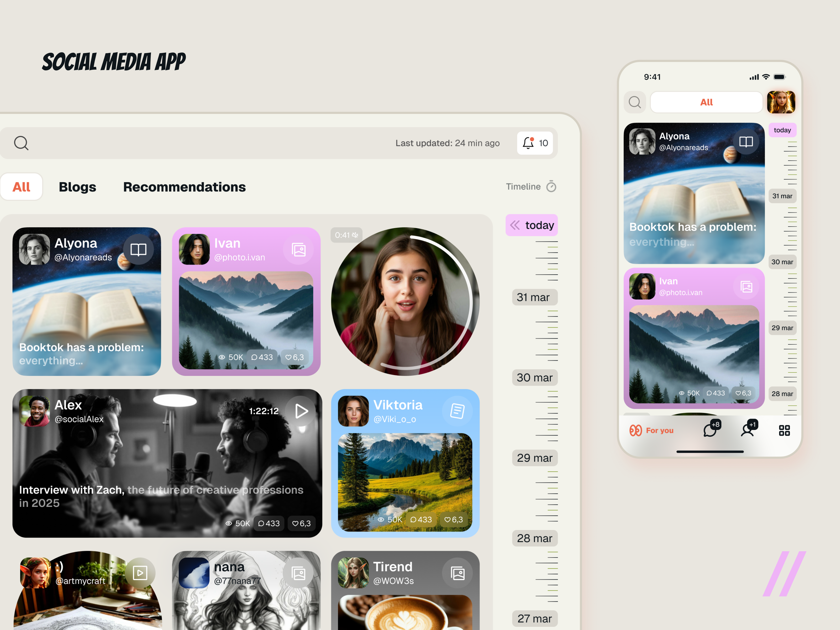The image size is (840, 630).
Task: Click the @WOW3s handle
Action: coord(393,581)
